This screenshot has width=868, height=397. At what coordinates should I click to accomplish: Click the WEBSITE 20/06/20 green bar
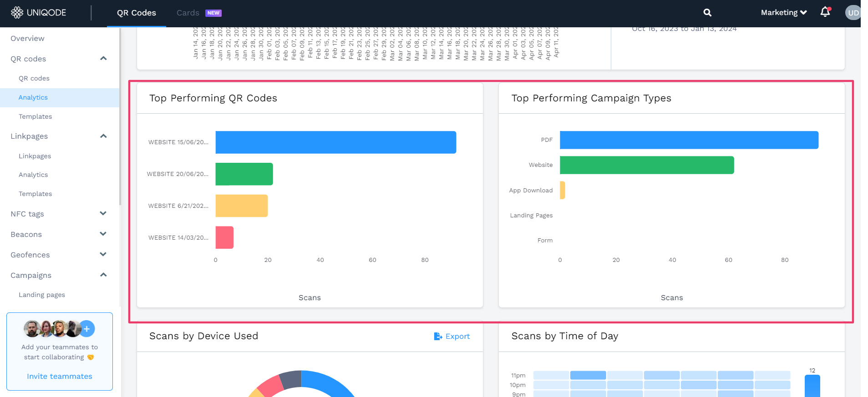[x=244, y=174]
